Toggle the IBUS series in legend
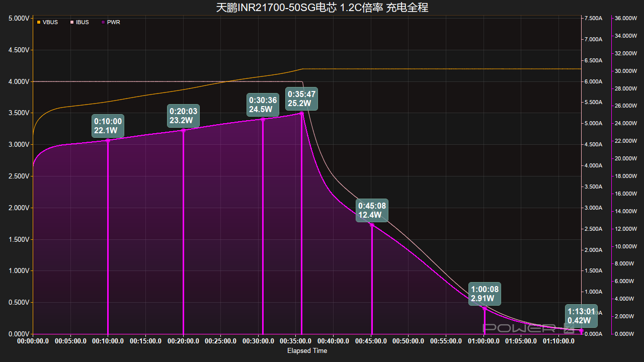The width and height of the screenshot is (644, 362). [79, 22]
